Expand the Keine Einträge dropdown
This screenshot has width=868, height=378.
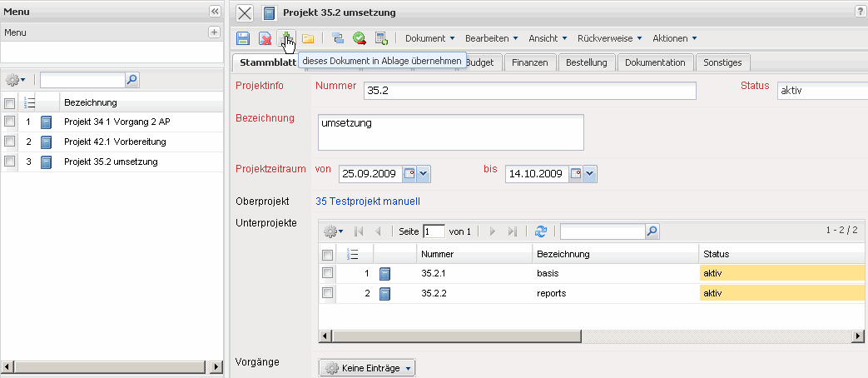367,368
